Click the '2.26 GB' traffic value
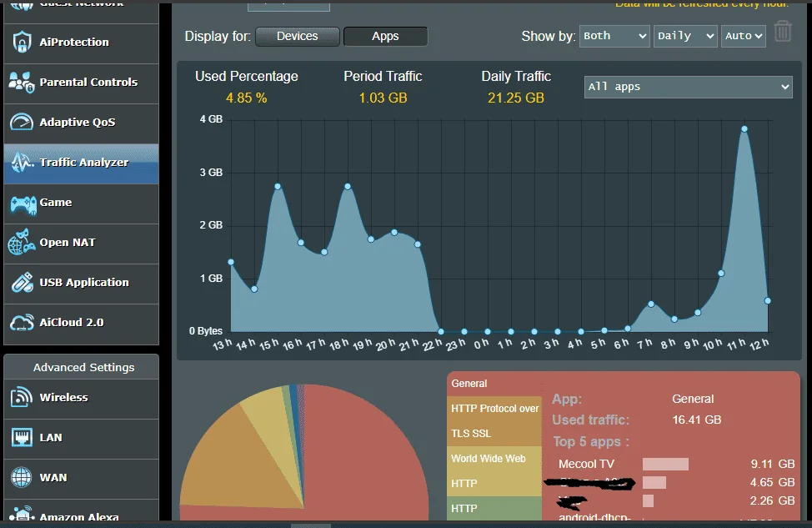The image size is (812, 528). click(x=773, y=500)
